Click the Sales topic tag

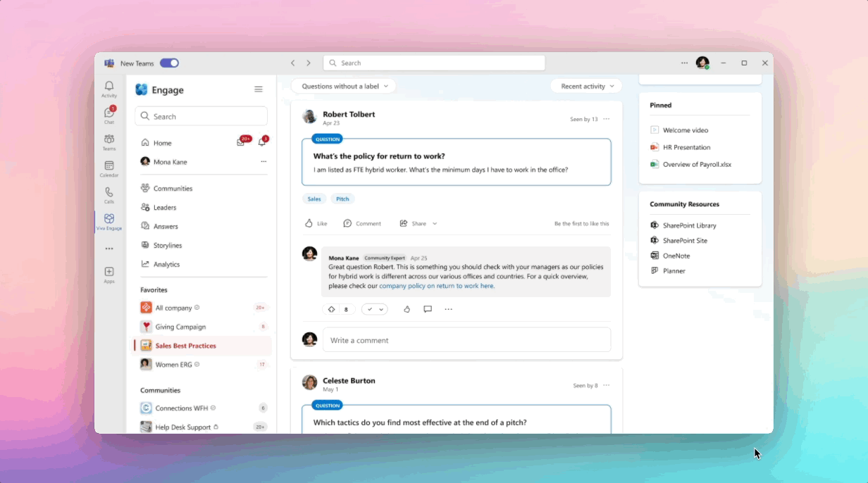point(314,199)
